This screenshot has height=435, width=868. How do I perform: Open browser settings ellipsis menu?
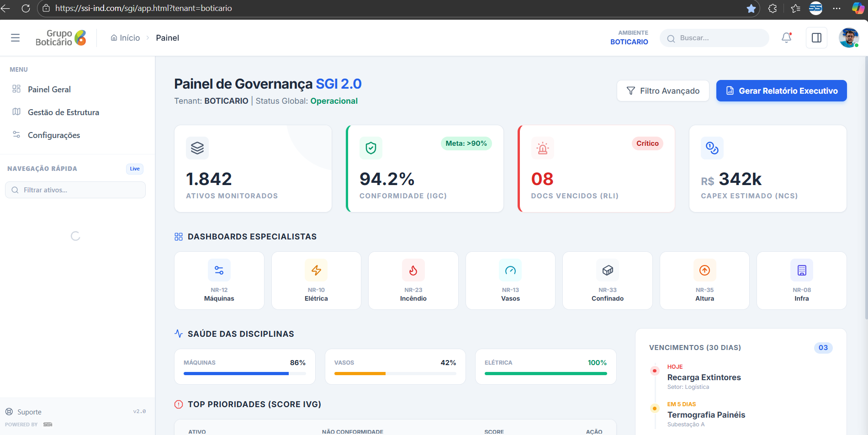tap(836, 8)
